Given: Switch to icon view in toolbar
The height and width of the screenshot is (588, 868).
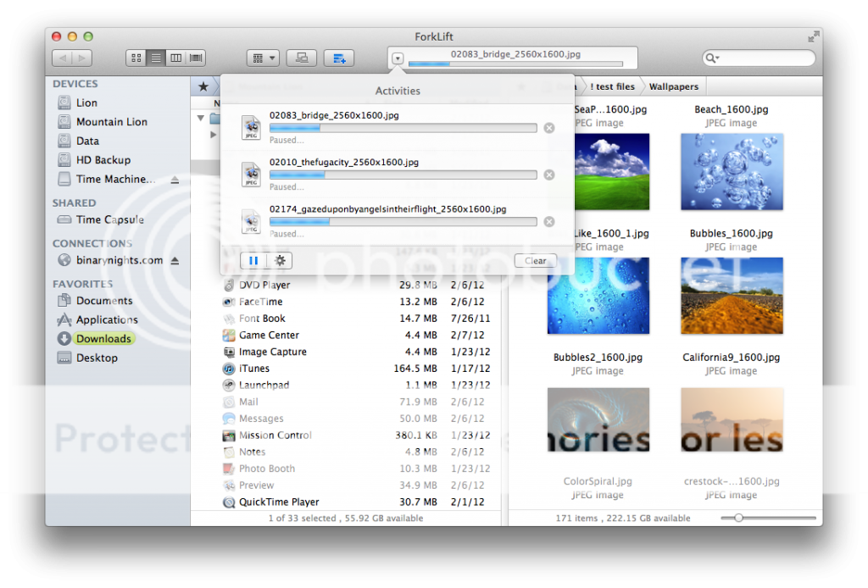Looking at the screenshot, I should [136, 58].
